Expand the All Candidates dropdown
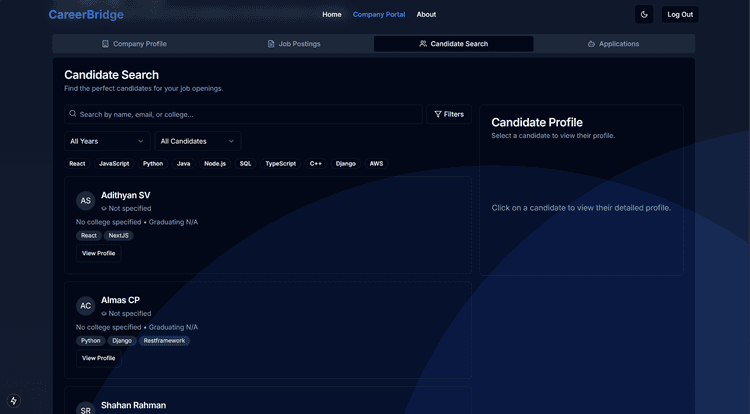The width and height of the screenshot is (750, 414). coord(198,141)
